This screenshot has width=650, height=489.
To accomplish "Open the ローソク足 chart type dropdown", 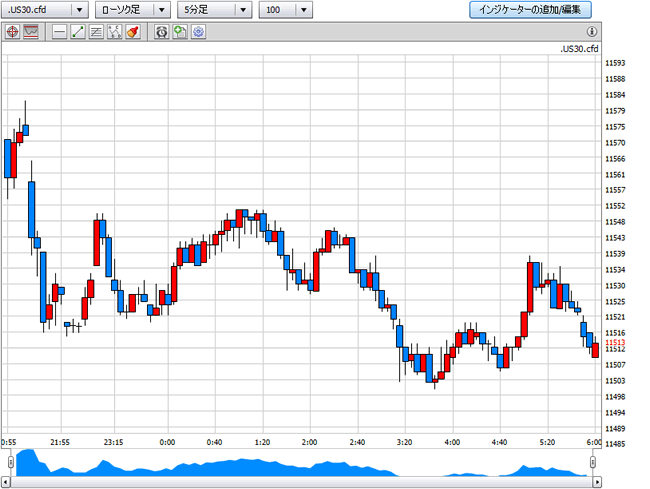I will tap(133, 10).
